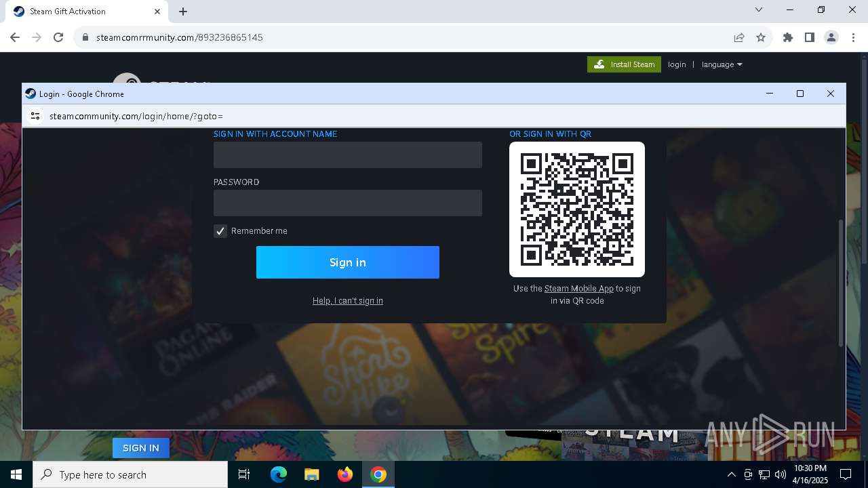Open the share page icon in the address bar
The height and width of the screenshot is (488, 868).
coord(739,38)
